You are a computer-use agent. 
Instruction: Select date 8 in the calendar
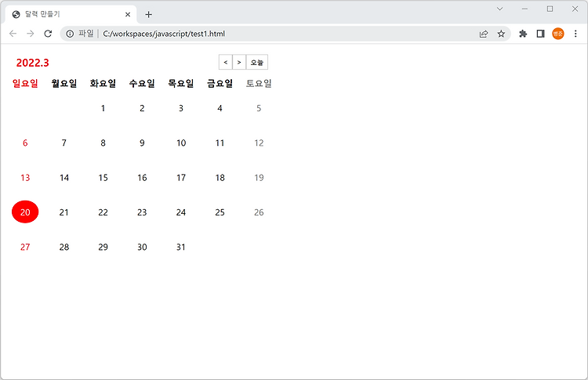(103, 143)
